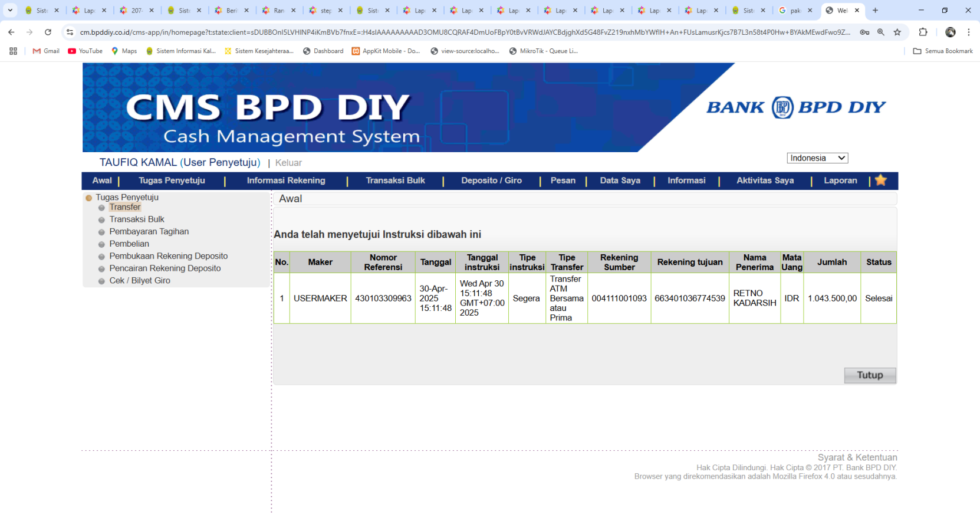Select Cek / Bilyet Giro in sidebar
The height and width of the screenshot is (531, 980).
click(140, 281)
